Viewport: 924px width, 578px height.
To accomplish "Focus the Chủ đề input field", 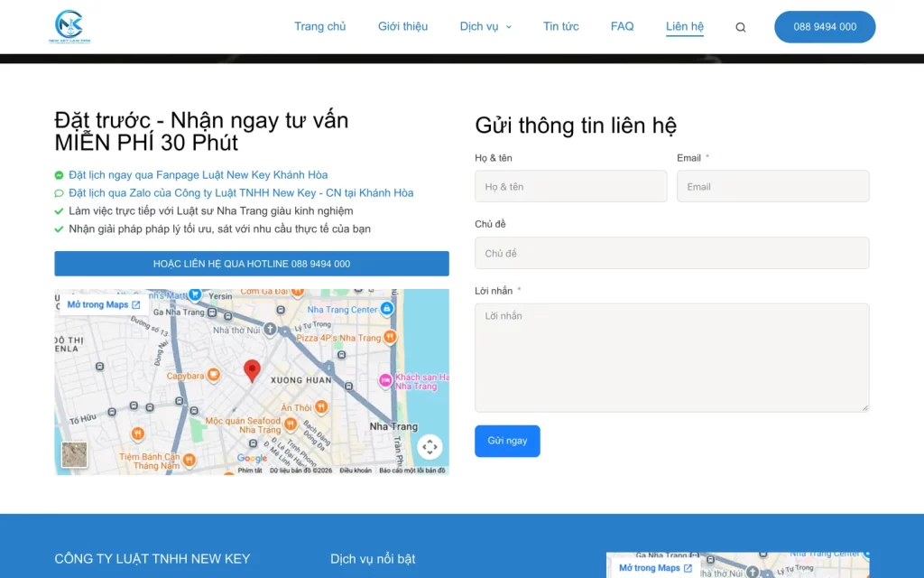I will 671,253.
